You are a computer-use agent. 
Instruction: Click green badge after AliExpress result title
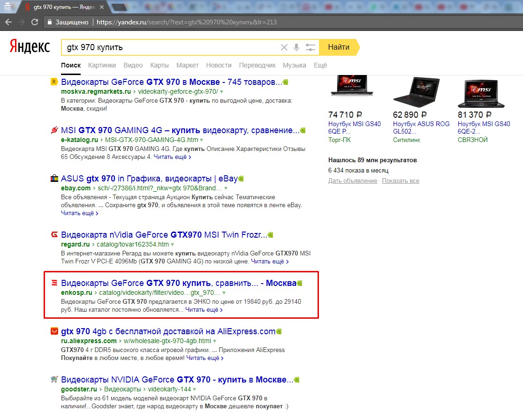(279, 331)
